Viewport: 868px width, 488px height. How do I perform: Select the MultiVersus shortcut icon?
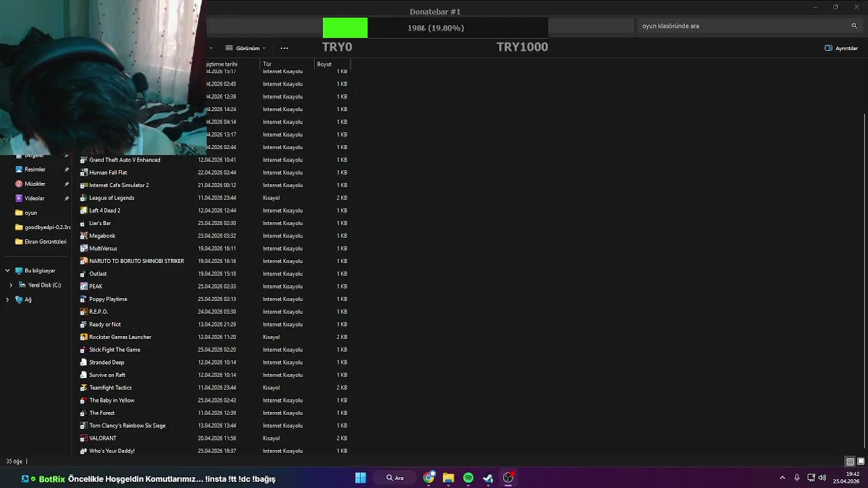84,249
